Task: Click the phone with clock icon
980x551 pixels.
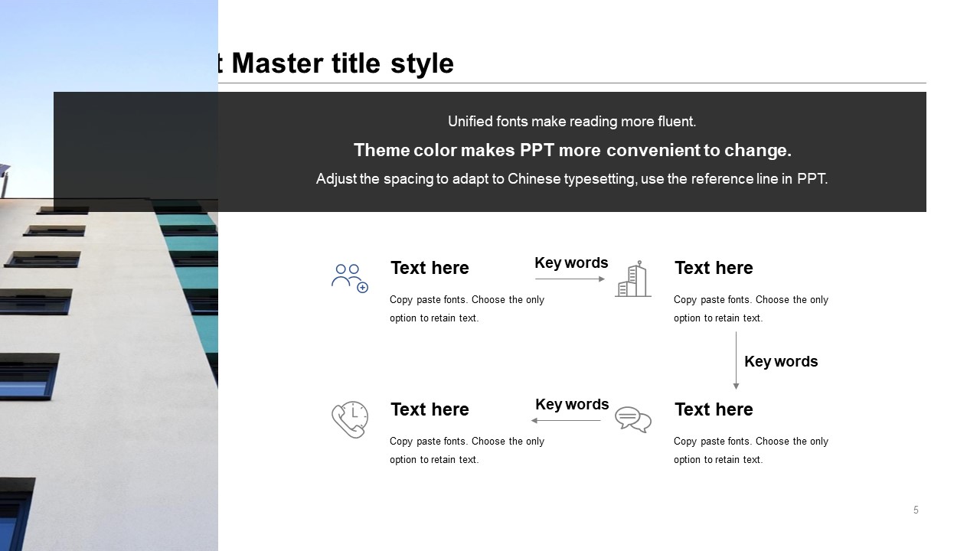Action: [350, 419]
